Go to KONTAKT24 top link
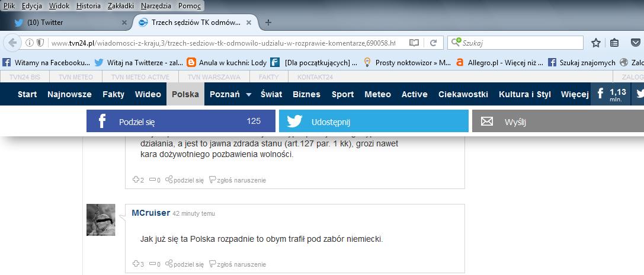This screenshot has height=275, width=644. [315, 77]
